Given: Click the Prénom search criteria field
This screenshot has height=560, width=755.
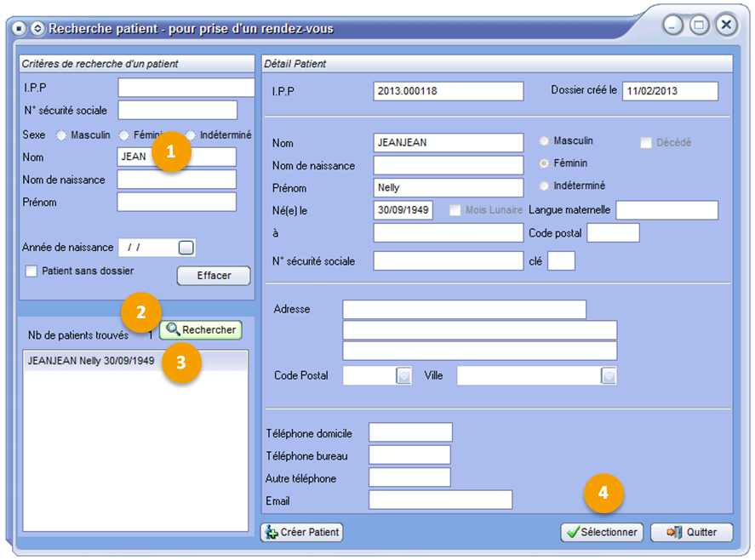Looking at the screenshot, I should [x=176, y=202].
